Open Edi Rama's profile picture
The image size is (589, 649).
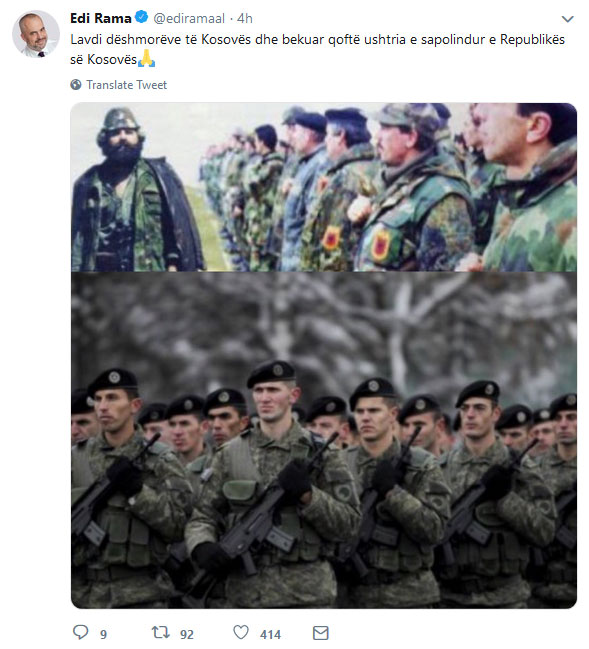(x=36, y=34)
